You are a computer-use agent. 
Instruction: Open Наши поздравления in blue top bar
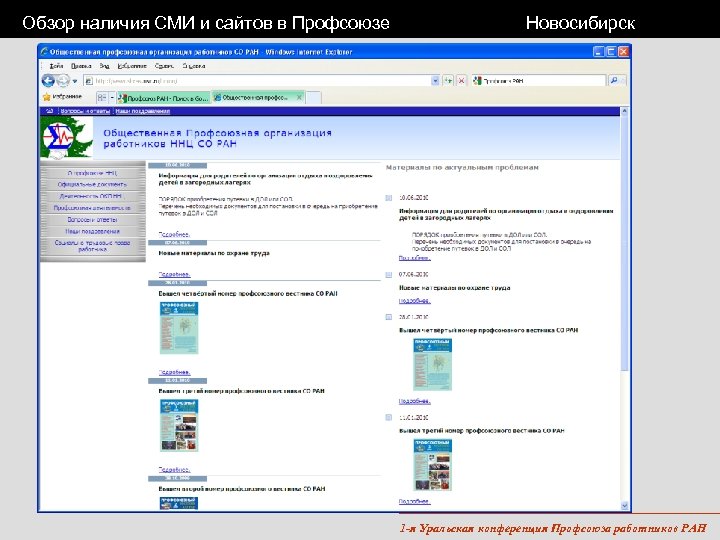(x=142, y=111)
